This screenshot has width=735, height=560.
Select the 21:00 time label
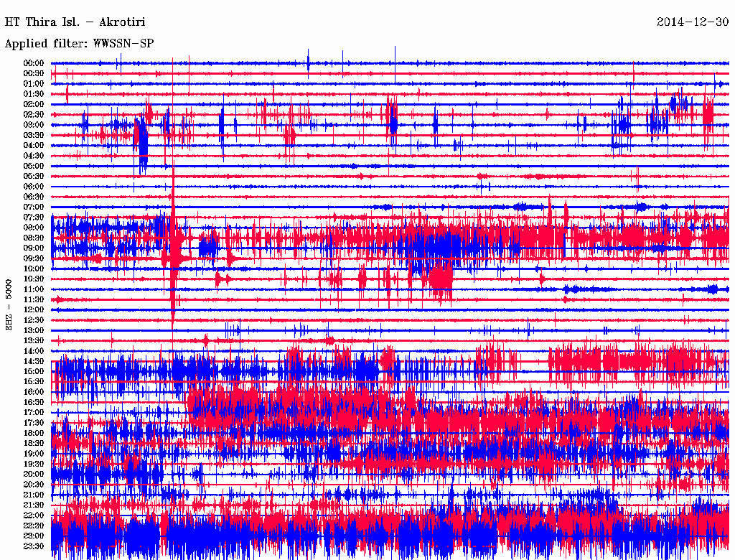34,495
